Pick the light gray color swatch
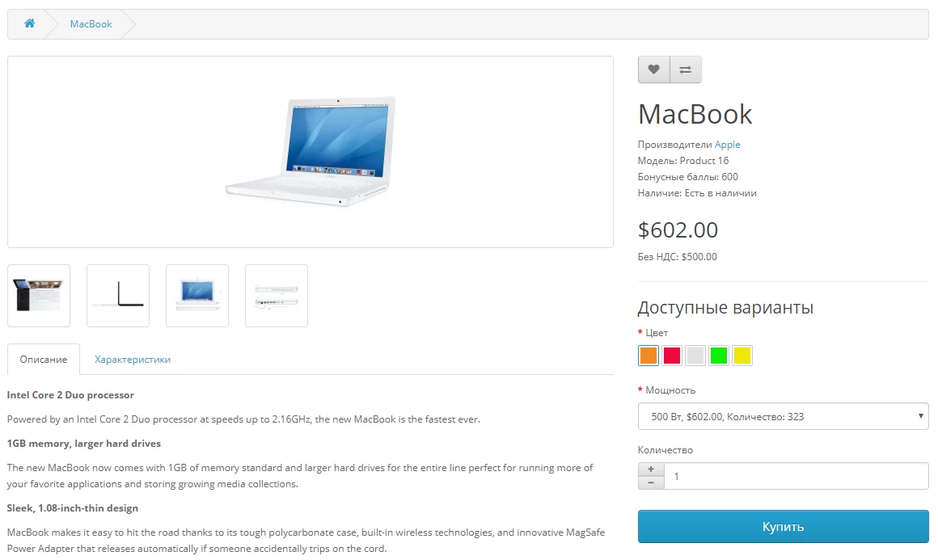 695,356
